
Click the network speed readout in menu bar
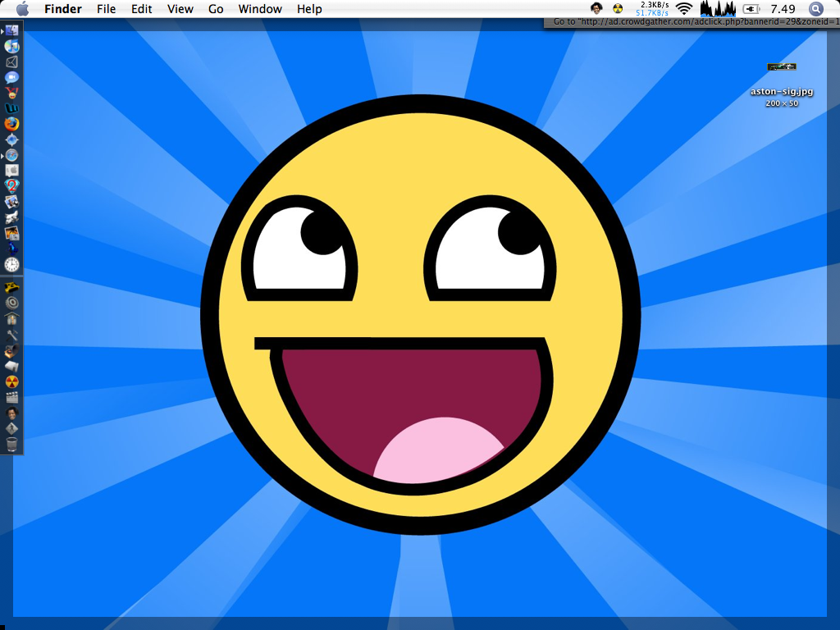pyautogui.click(x=652, y=8)
